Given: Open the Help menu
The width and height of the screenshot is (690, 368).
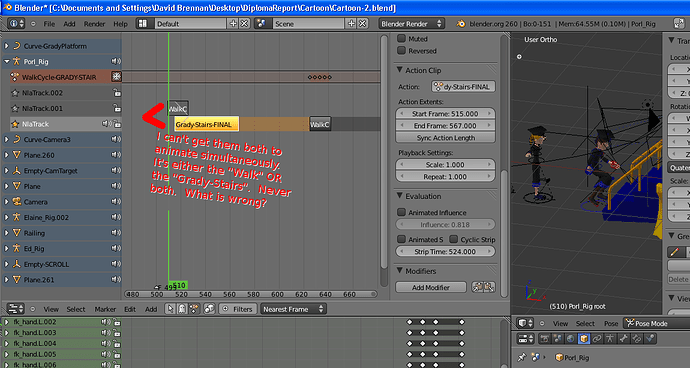Looking at the screenshot, I should pyautogui.click(x=120, y=24).
